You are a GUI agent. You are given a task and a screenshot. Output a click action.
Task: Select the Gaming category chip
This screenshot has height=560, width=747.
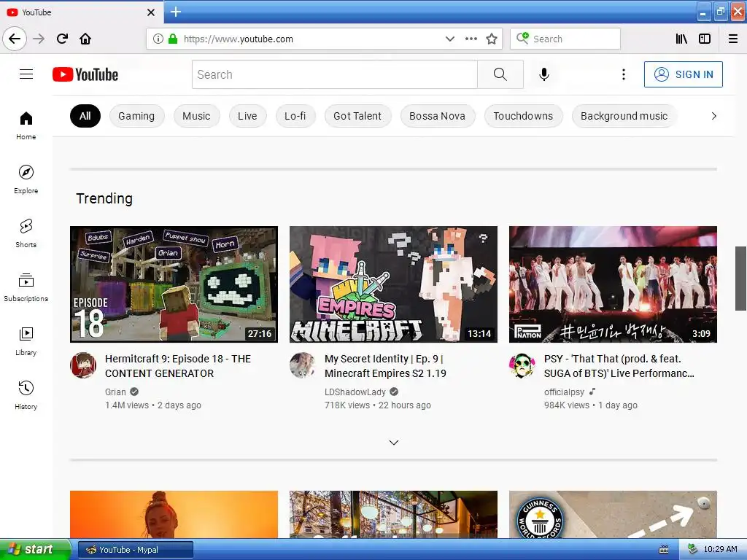click(x=136, y=116)
